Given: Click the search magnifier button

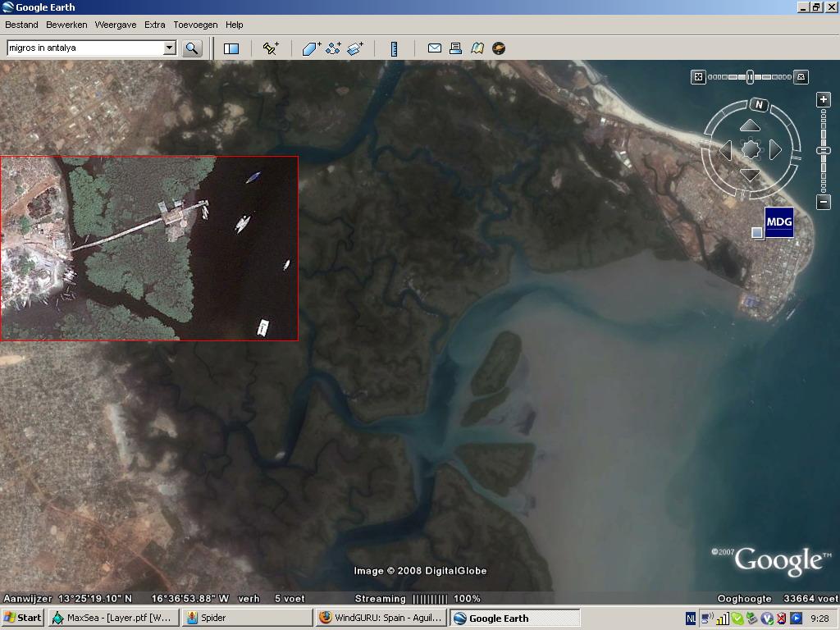Looking at the screenshot, I should click(192, 48).
